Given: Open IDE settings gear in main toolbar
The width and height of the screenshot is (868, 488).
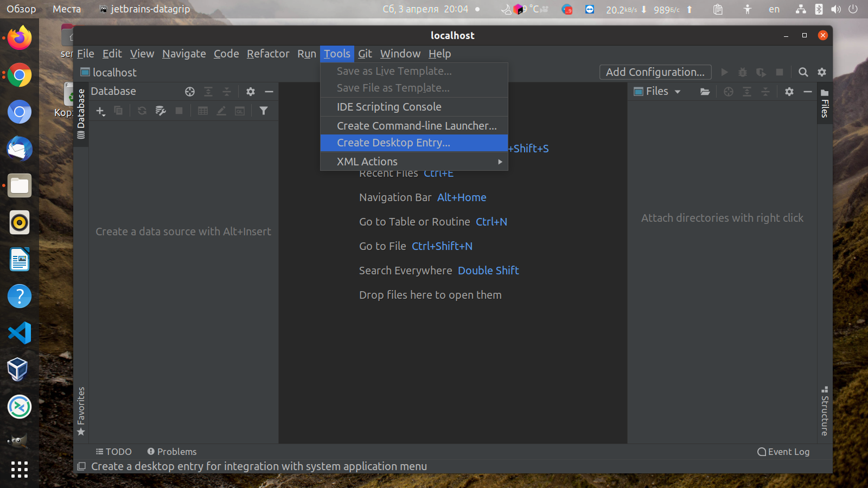Looking at the screenshot, I should point(822,72).
